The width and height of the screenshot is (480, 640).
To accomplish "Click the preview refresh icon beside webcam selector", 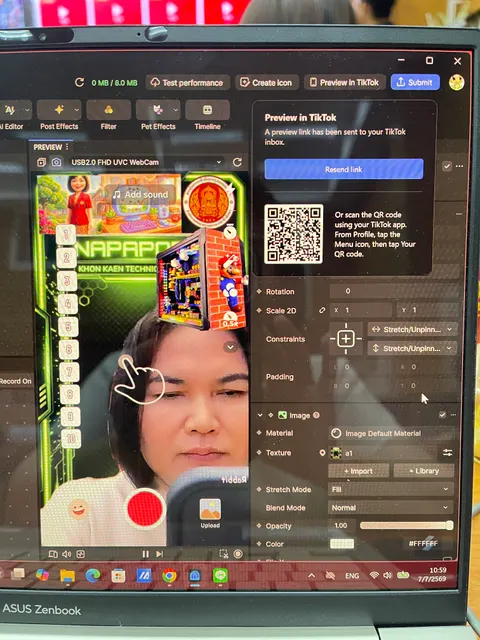I will point(237,162).
